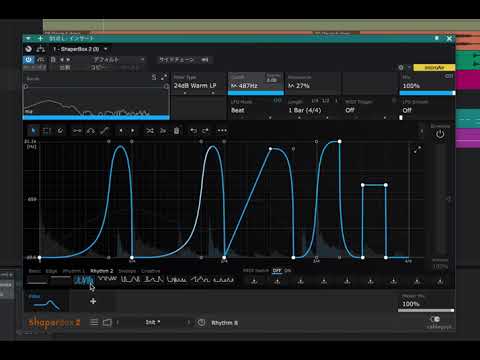Set MIDI Switch to Off
Viewport: 480px width, 360px height.
(x=277, y=271)
